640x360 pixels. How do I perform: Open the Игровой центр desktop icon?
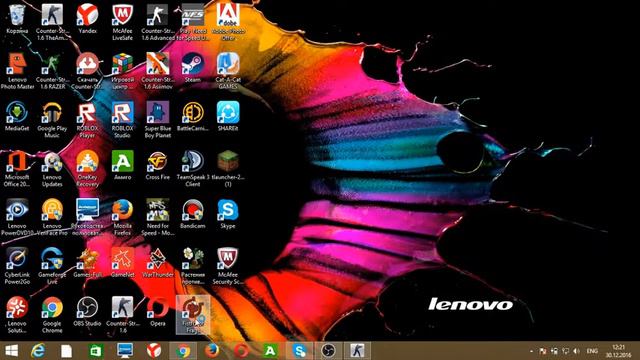click(122, 71)
